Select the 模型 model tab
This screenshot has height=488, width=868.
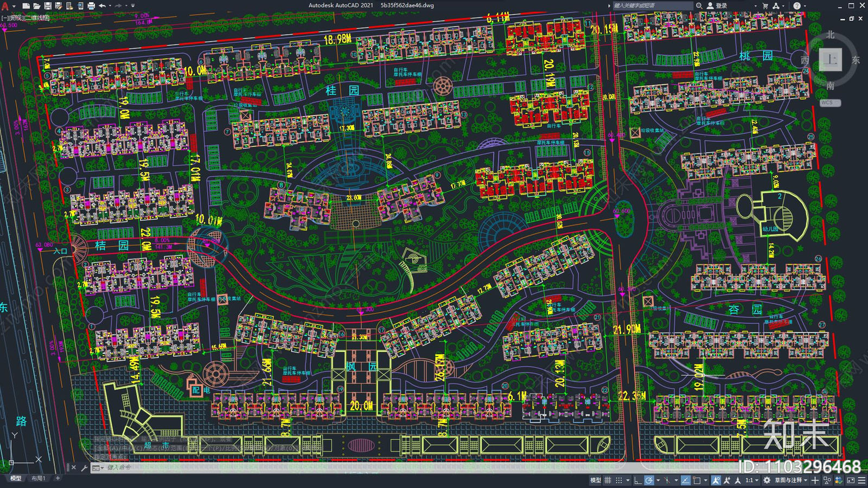point(16,478)
